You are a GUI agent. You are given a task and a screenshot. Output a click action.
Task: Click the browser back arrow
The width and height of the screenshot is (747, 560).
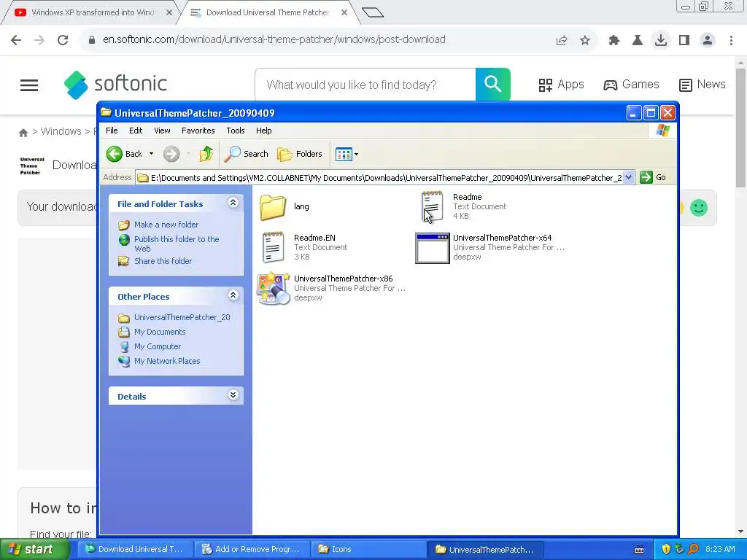pos(16,40)
